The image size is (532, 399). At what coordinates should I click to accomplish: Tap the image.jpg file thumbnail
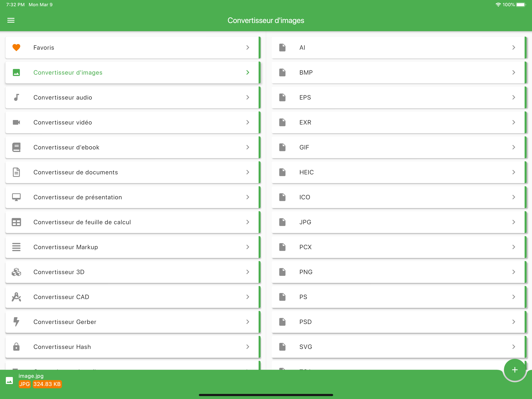[9, 380]
